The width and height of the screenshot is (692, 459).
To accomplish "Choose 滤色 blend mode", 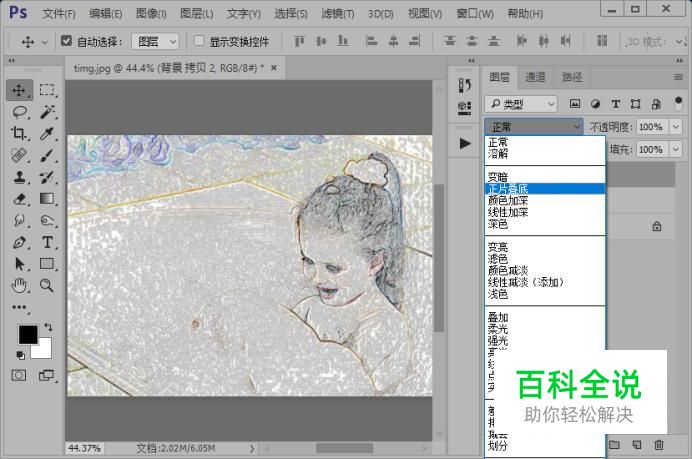I will click(545, 259).
